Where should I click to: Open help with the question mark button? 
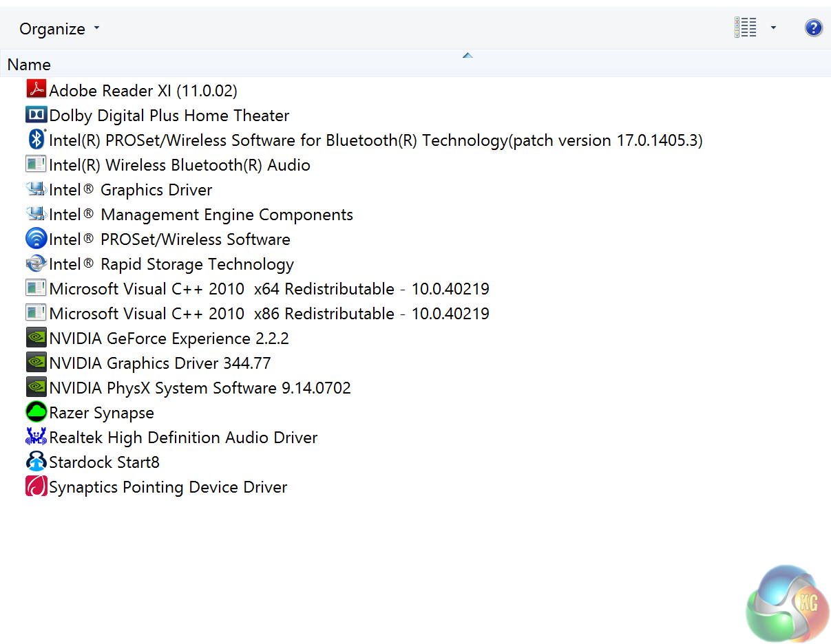tap(813, 28)
